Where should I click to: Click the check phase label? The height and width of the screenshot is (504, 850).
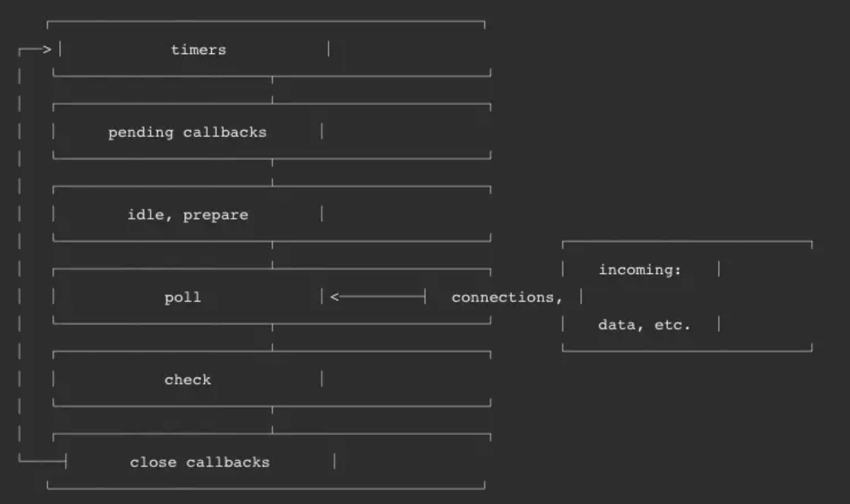click(187, 380)
